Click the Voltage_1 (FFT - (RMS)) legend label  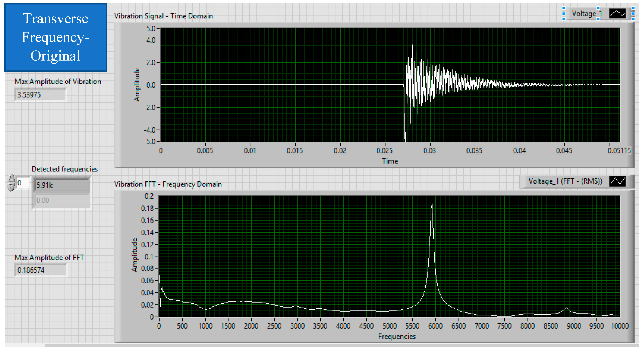click(x=565, y=181)
